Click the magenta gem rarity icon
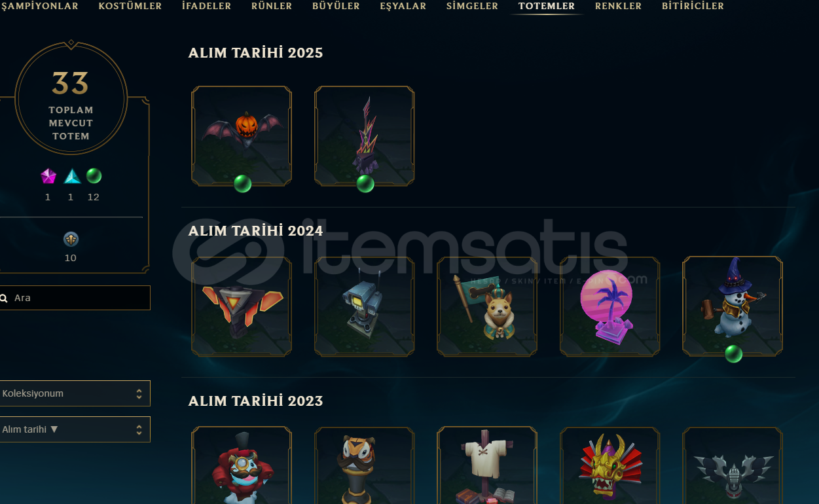 pyautogui.click(x=48, y=176)
